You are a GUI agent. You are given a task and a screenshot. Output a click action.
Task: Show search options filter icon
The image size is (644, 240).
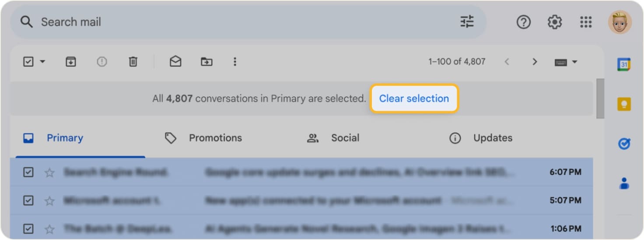tap(467, 22)
